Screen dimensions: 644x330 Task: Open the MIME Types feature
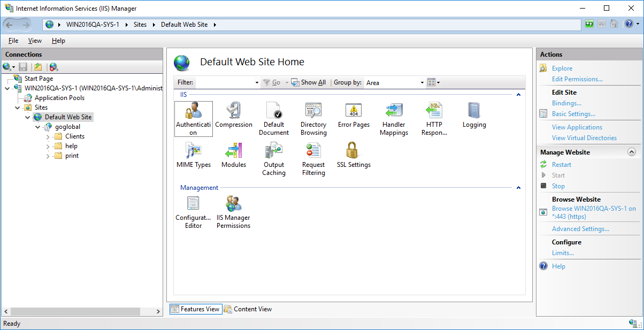click(194, 155)
